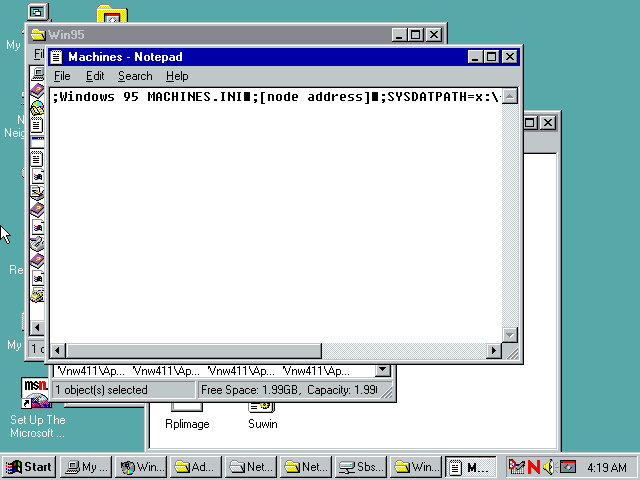Click the Notepad vertical scrollbar up arrow

click(x=510, y=96)
